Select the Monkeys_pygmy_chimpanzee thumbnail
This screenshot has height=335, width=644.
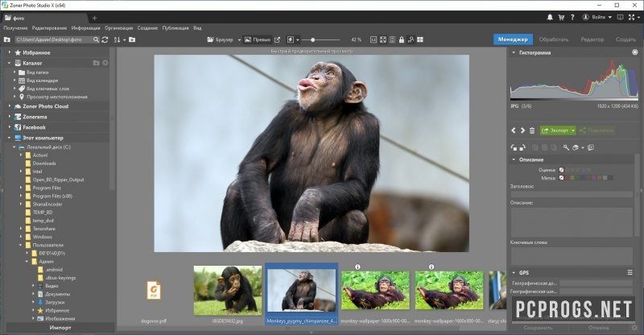tap(301, 293)
